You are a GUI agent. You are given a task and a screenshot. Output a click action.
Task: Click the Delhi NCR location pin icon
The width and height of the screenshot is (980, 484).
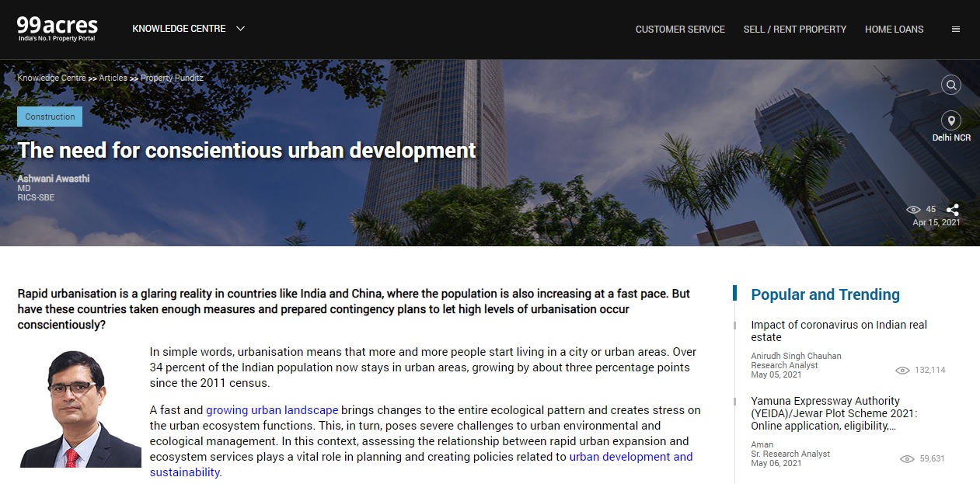pos(950,121)
